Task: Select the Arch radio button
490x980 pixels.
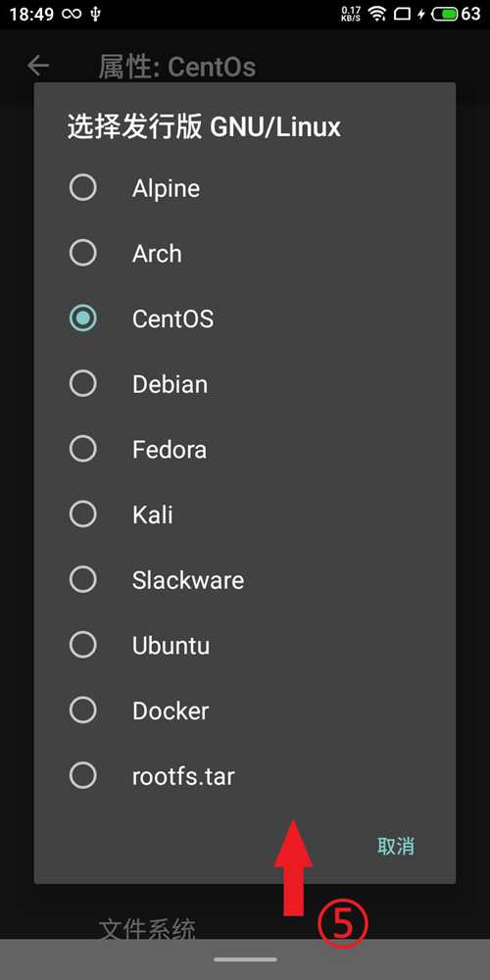Action: [x=82, y=253]
